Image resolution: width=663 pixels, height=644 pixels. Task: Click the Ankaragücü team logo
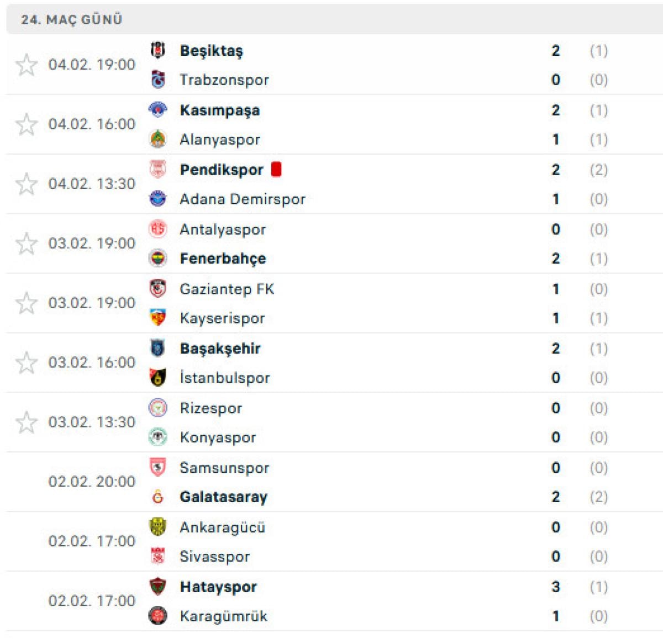coord(158,527)
